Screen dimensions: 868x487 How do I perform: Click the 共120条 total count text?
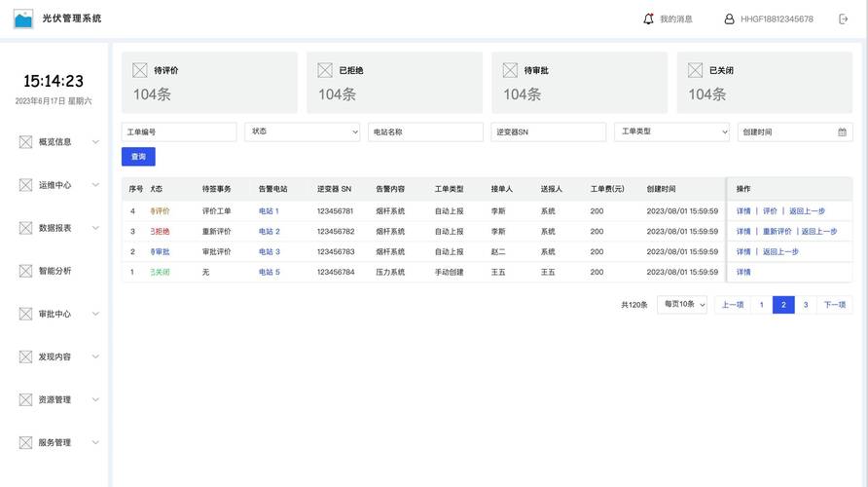(x=633, y=305)
